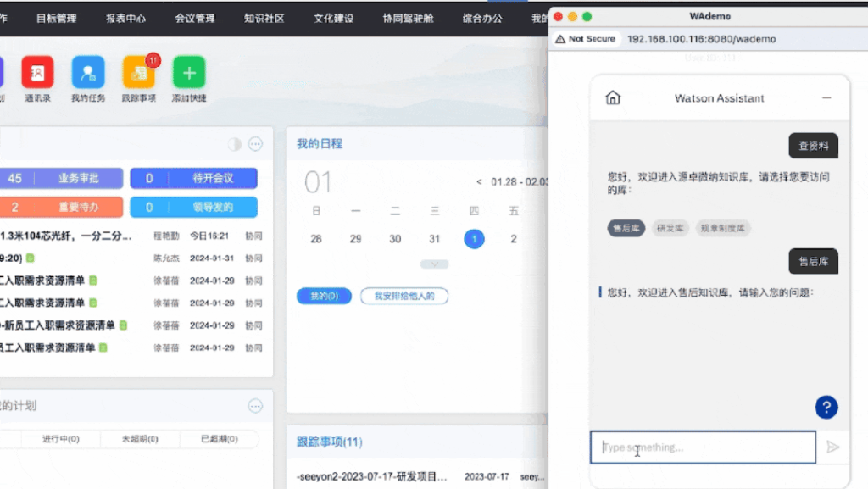Click the green 添加快捷 plus icon
The width and height of the screenshot is (868, 489).
189,73
